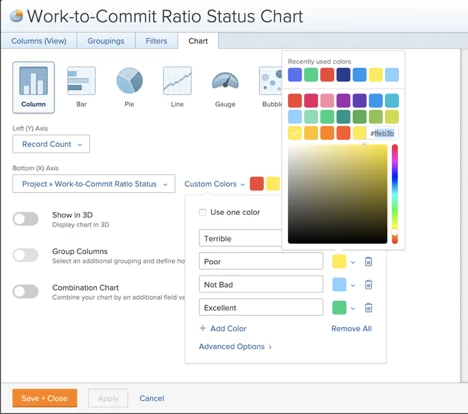Click the Save + Close button
Image resolution: width=468 pixels, height=414 pixels.
click(x=45, y=398)
